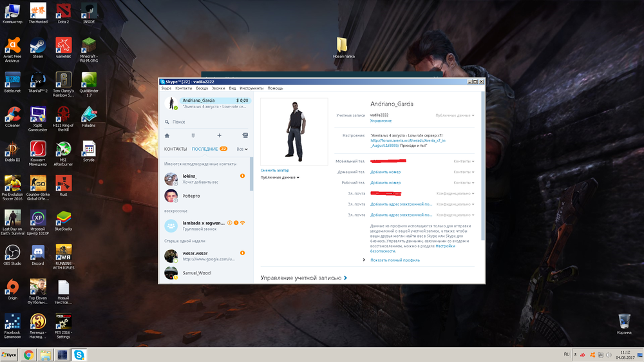Image resolution: width=644 pixels, height=362 pixels.
Task: Click the Skype Home icon
Action: coord(167,136)
